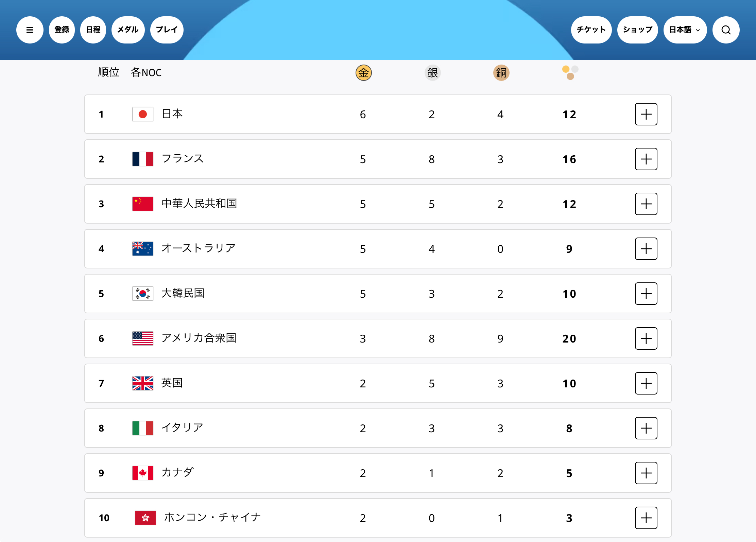Click the bronze medal column icon
The height and width of the screenshot is (542, 756).
[501, 73]
